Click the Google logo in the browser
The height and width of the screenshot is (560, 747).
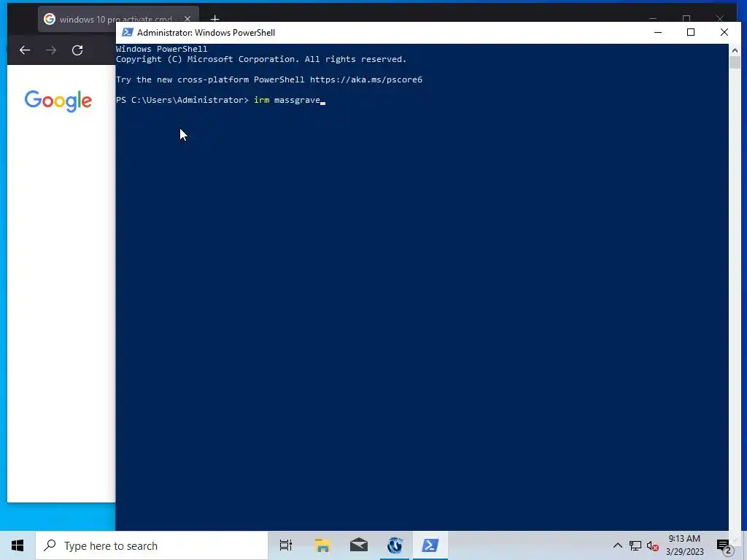click(58, 101)
